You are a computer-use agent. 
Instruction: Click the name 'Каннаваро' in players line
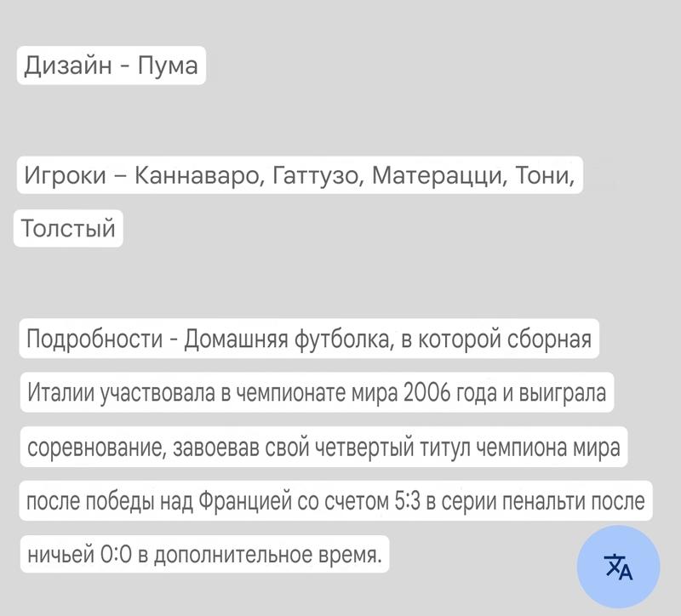[x=198, y=176]
